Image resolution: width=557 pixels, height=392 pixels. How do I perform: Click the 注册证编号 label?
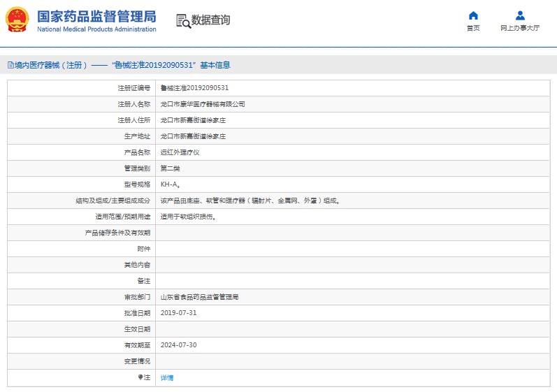click(x=134, y=88)
